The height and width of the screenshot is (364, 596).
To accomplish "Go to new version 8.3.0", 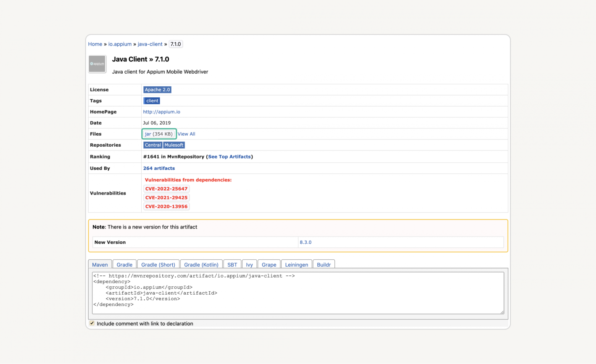I will [x=306, y=243].
